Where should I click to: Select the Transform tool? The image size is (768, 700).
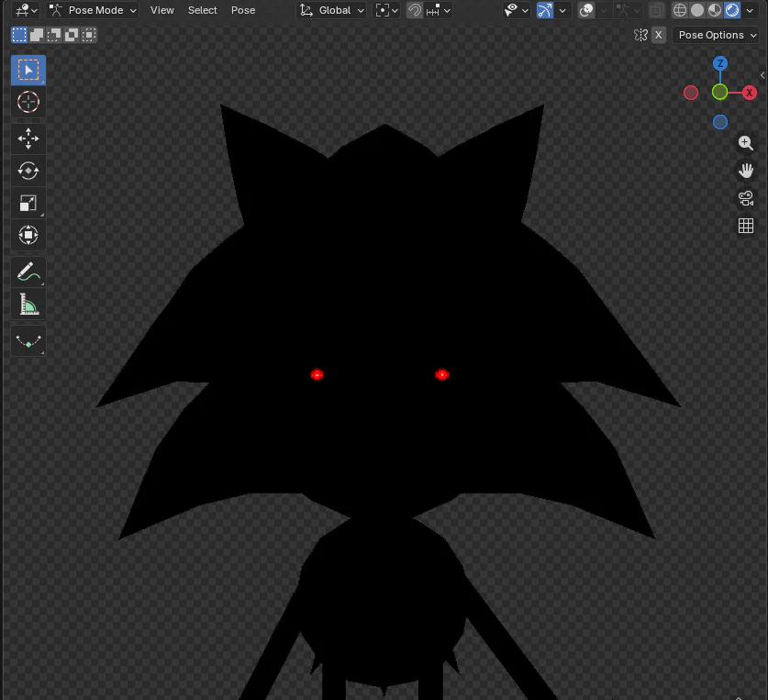(x=28, y=235)
